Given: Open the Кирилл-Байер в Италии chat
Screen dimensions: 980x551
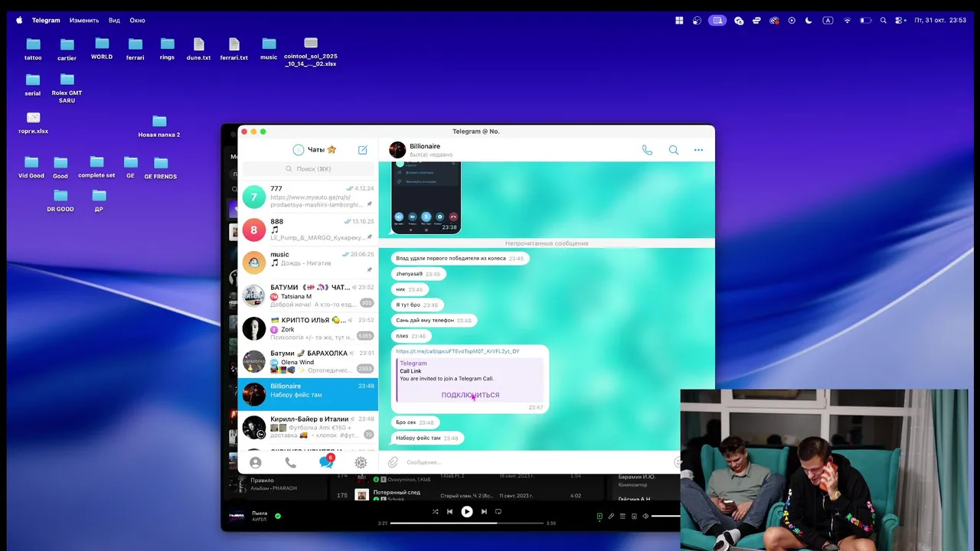Looking at the screenshot, I should (x=308, y=427).
